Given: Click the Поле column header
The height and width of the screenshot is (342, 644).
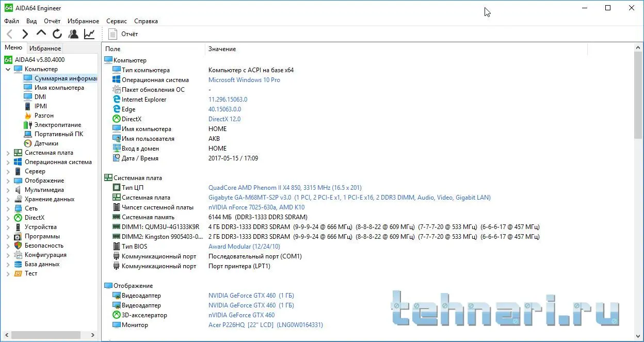Looking at the screenshot, I should point(154,49).
